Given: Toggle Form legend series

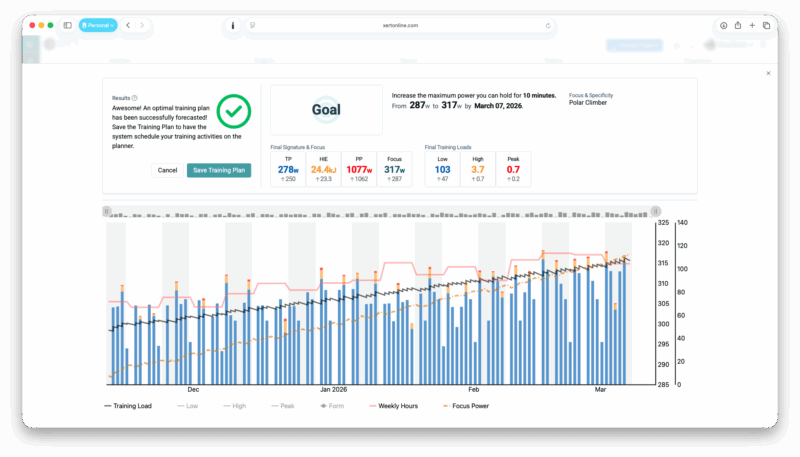Looking at the screenshot, I should click(332, 406).
